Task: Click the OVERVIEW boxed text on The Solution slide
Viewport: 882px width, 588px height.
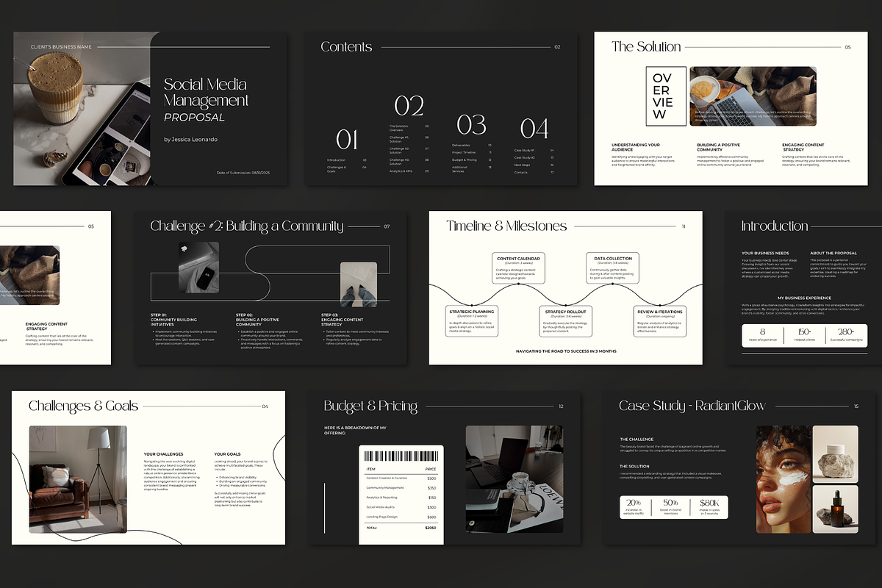Action: pyautogui.click(x=666, y=96)
